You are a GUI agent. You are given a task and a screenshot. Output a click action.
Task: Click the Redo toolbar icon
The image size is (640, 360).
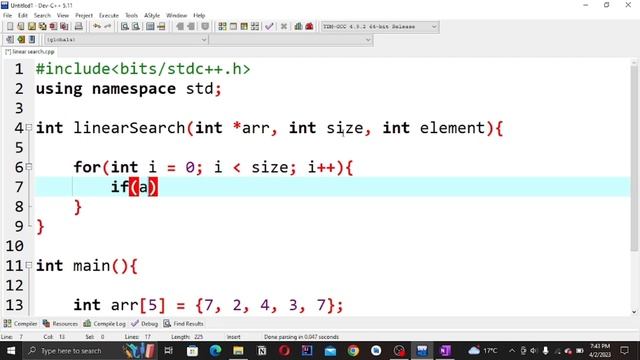click(x=108, y=27)
